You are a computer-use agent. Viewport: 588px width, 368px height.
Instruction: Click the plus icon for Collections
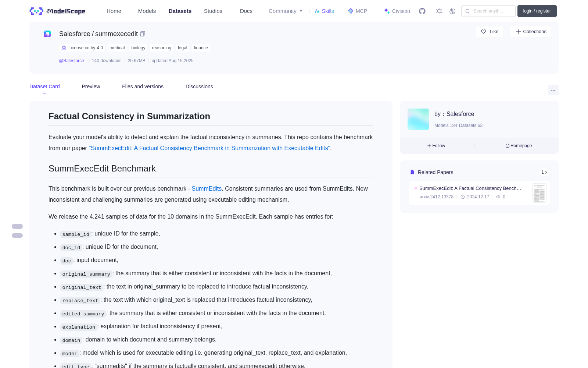click(x=519, y=32)
